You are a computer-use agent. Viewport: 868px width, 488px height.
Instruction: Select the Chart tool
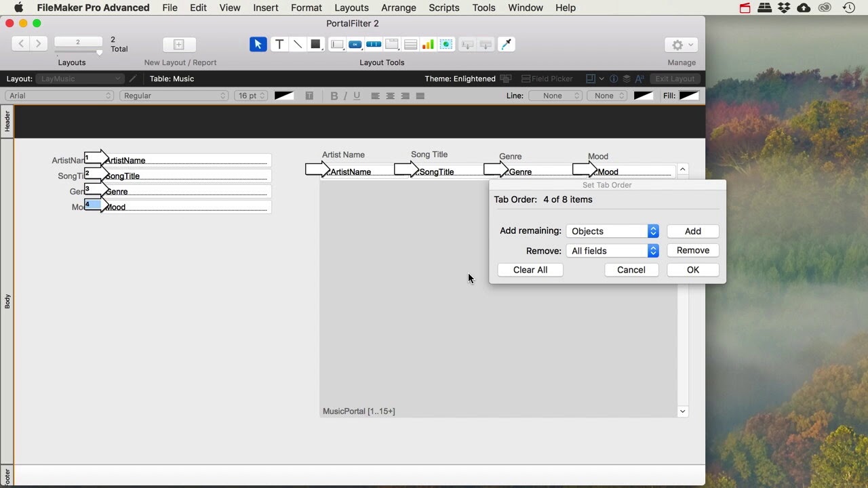[428, 44]
